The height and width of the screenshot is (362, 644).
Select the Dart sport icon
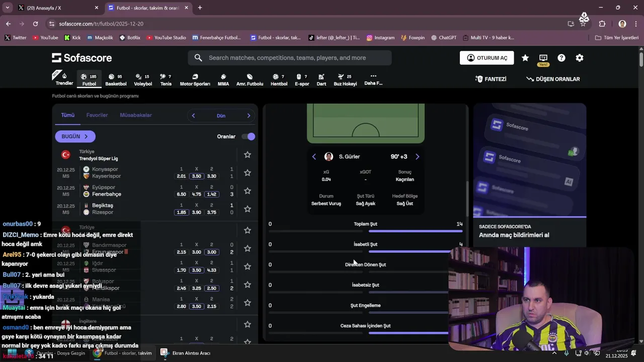point(321,79)
